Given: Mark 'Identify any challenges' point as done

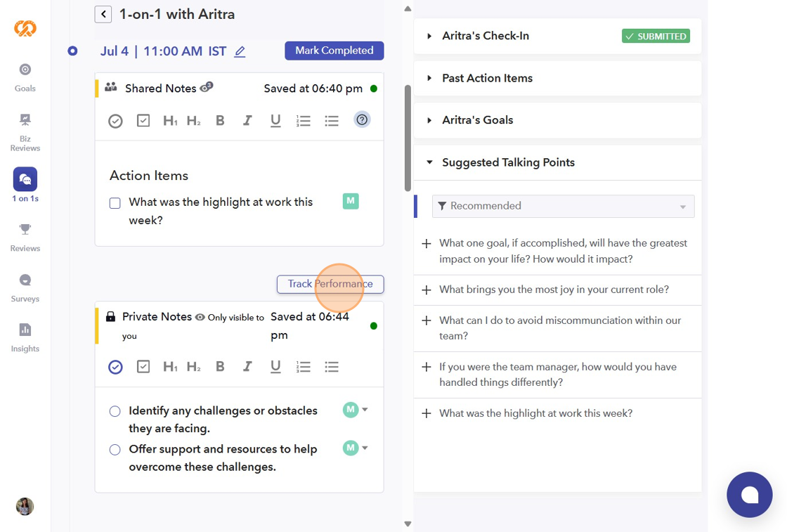Looking at the screenshot, I should 115,412.
